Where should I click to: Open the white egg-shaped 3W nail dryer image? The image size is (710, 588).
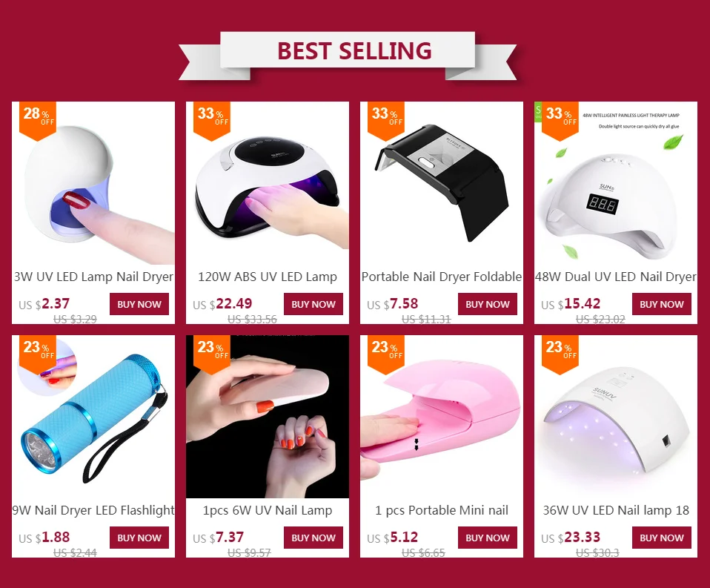pos(93,183)
